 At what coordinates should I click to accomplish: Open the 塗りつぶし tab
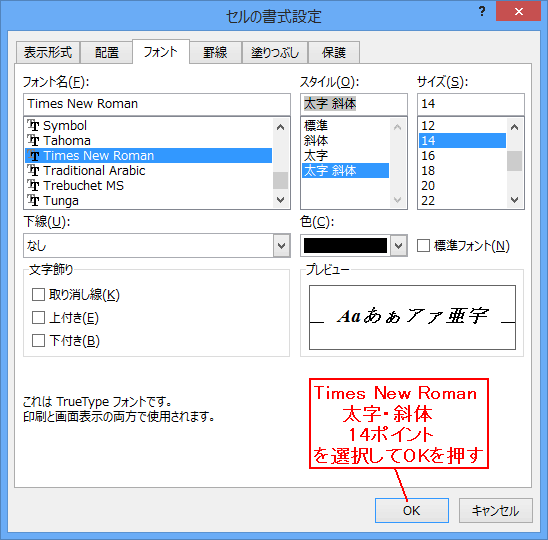tap(275, 52)
